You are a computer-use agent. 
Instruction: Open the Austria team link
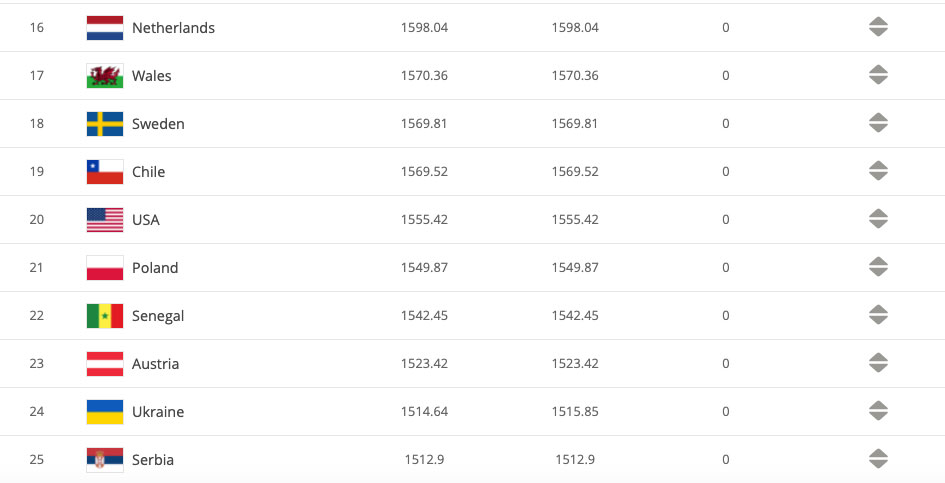tap(155, 364)
